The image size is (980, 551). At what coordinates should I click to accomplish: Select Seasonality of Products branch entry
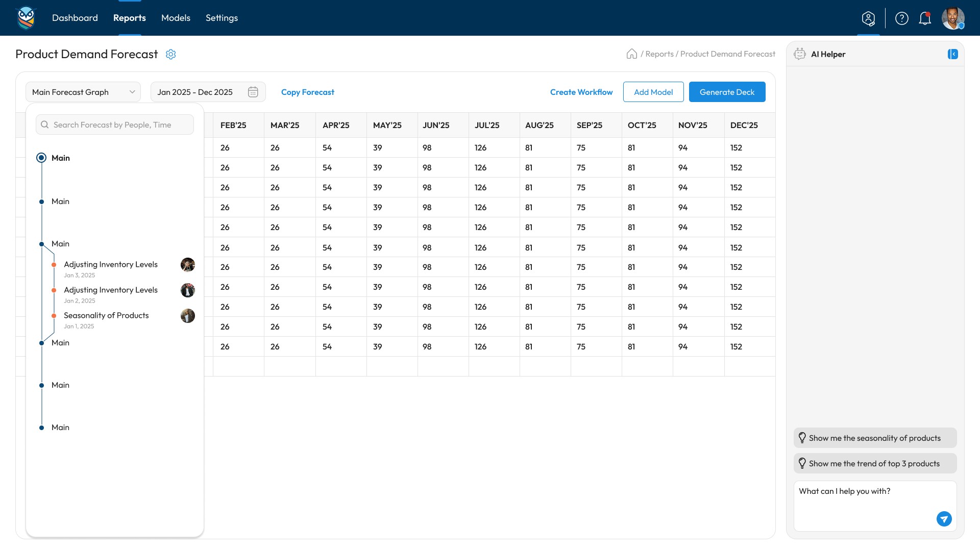coord(106,315)
